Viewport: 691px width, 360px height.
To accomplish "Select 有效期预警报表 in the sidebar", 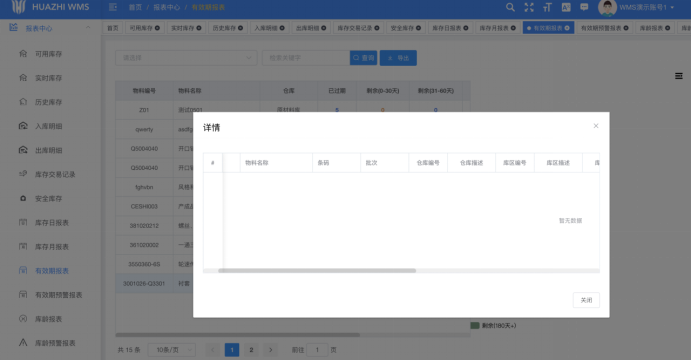I will tap(59, 295).
